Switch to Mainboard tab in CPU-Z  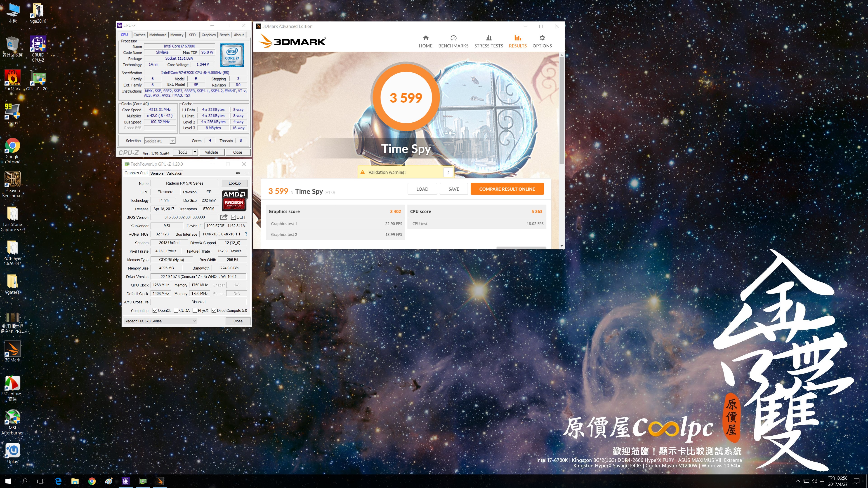[x=158, y=35]
